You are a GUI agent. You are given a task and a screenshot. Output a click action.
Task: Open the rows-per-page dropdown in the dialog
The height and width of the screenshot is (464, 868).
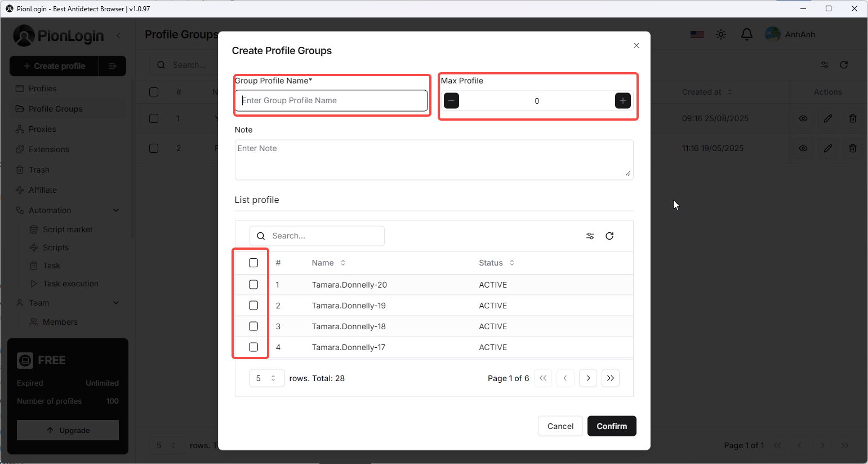(266, 378)
